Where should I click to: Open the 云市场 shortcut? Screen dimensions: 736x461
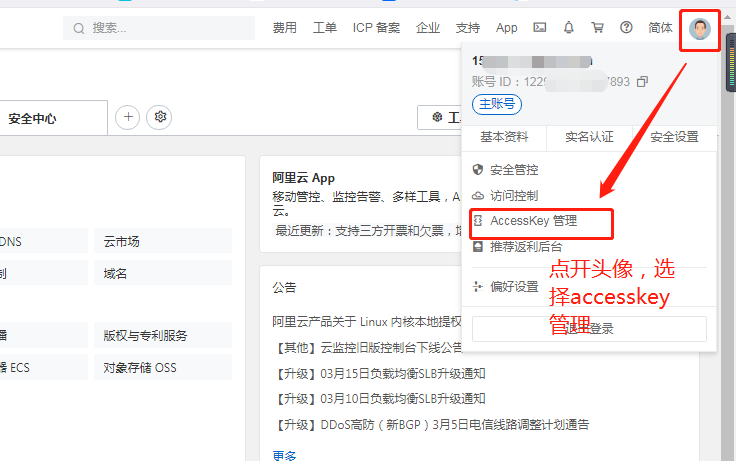[x=162, y=242]
